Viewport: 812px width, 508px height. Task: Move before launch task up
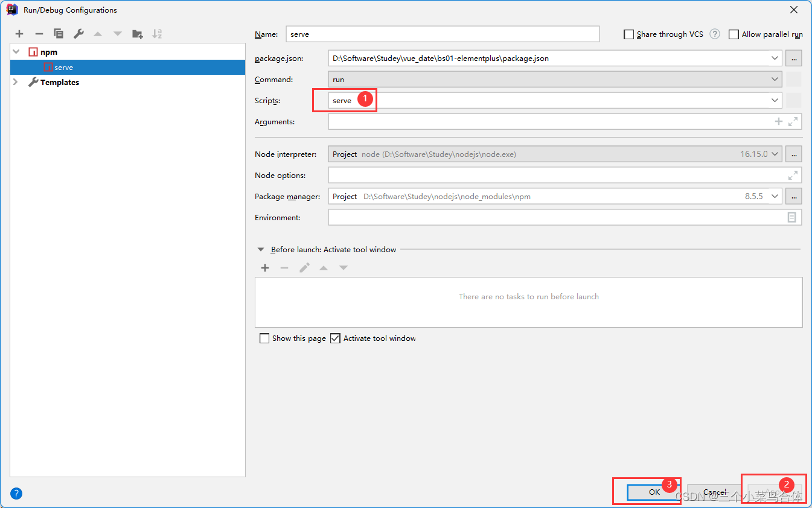[x=324, y=268]
